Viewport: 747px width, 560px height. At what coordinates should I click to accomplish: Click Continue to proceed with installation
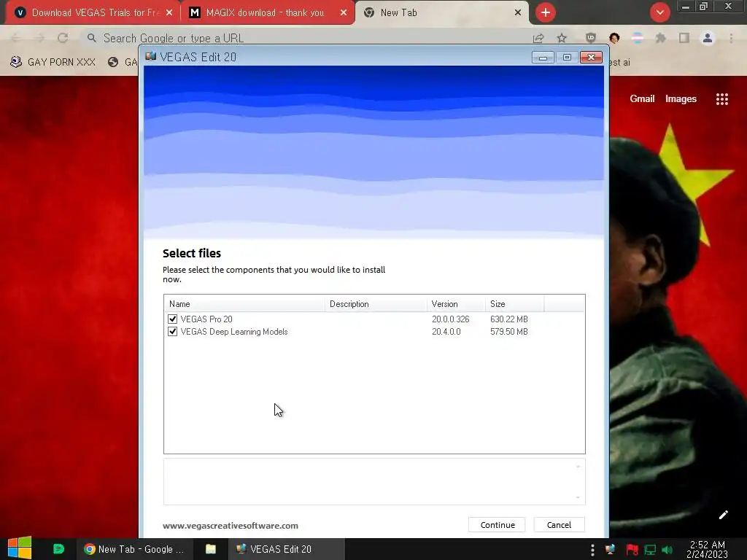point(497,525)
